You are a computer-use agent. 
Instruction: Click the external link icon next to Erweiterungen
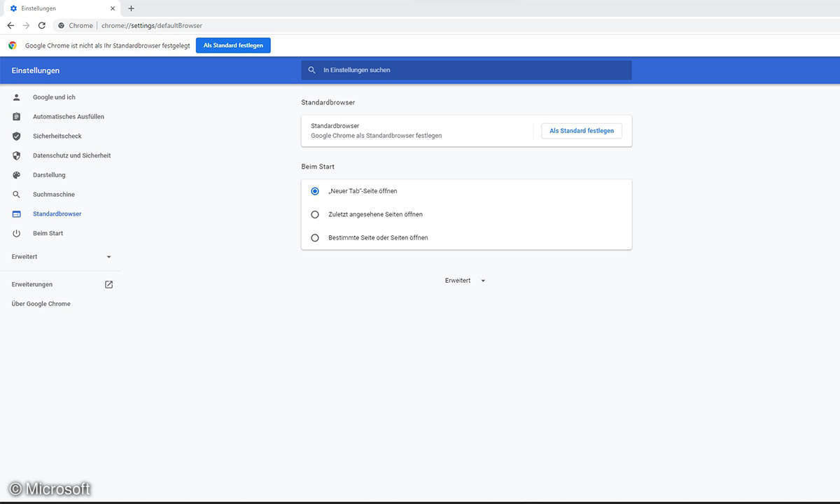coord(108,284)
